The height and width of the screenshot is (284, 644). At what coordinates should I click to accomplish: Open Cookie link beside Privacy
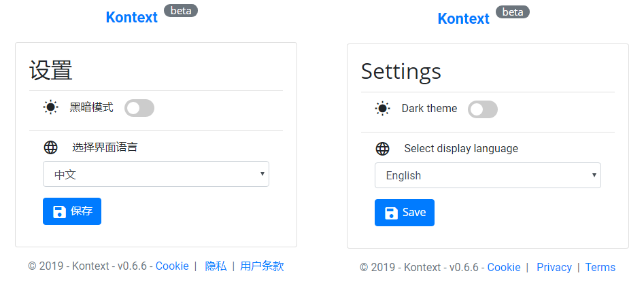tap(504, 267)
